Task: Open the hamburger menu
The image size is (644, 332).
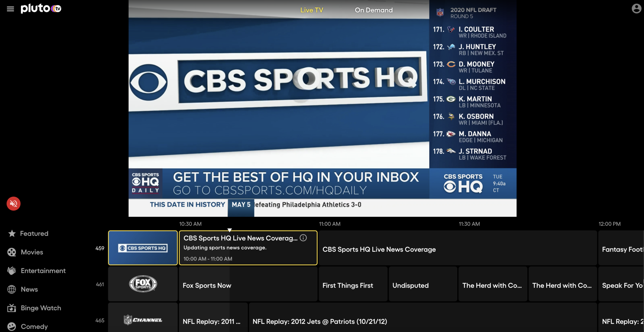Action: click(x=10, y=9)
